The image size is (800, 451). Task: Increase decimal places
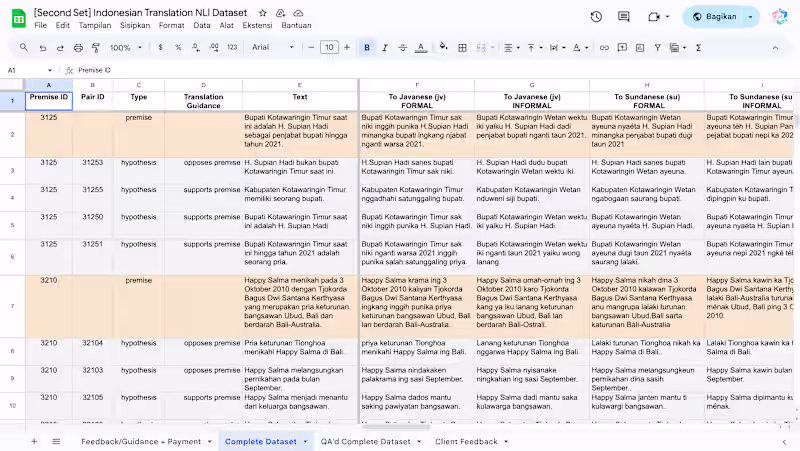click(214, 47)
